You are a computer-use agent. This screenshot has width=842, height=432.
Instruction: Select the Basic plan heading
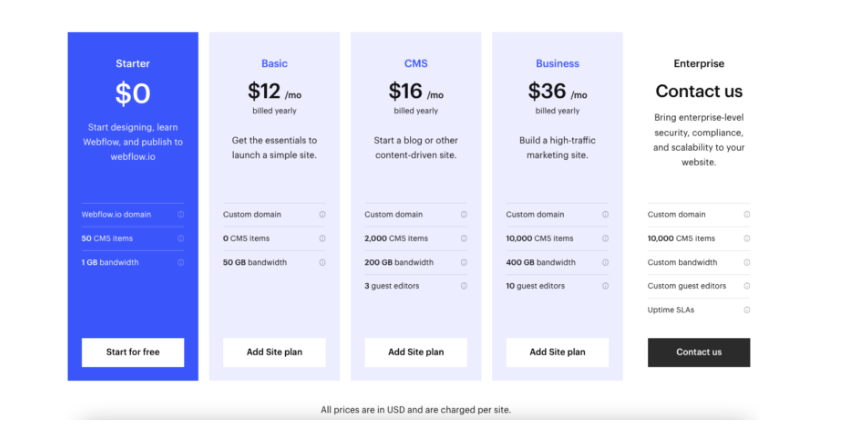click(x=274, y=64)
